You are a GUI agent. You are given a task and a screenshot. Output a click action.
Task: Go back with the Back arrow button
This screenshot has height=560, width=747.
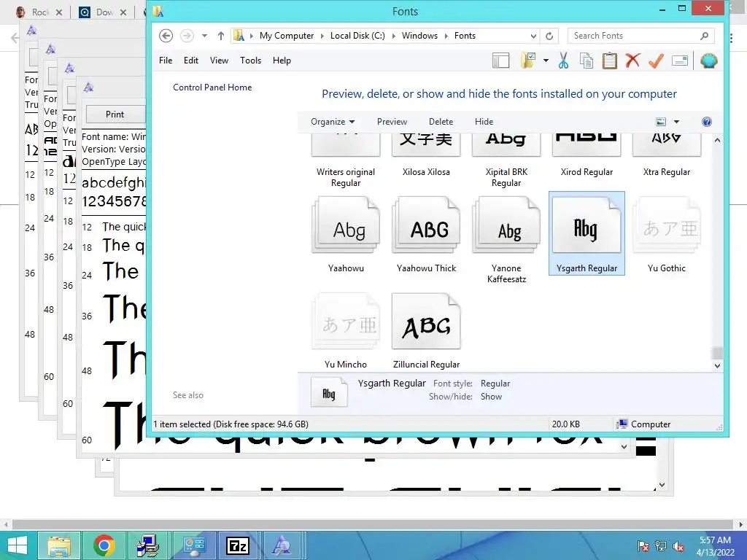click(166, 36)
